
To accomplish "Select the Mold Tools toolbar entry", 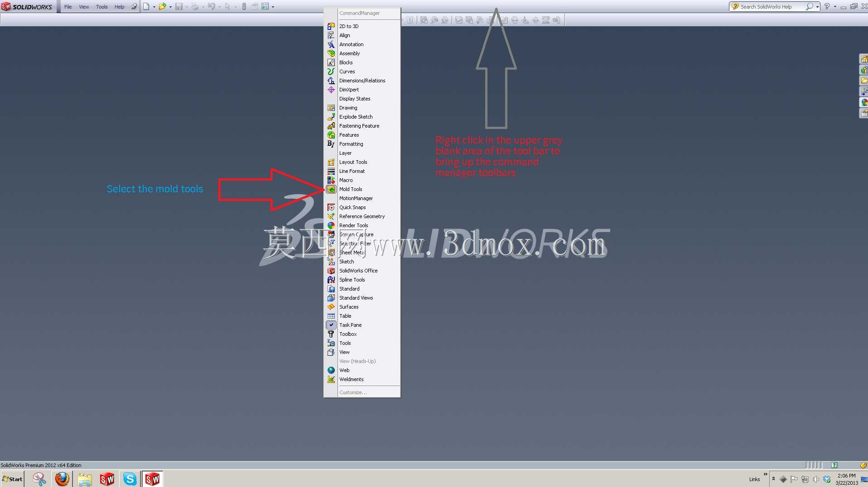I will (x=362, y=189).
